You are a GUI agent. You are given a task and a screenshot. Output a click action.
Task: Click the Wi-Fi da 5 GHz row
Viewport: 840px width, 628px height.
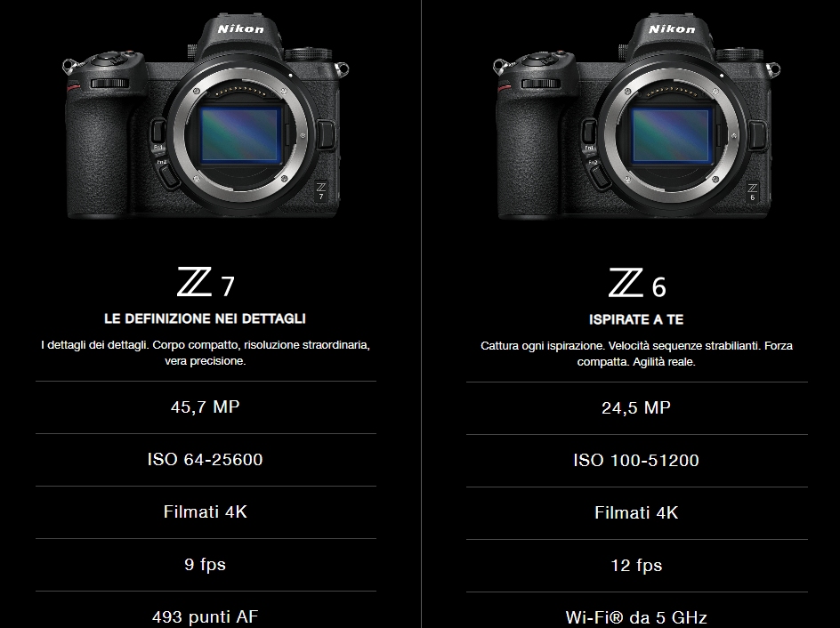637,611
